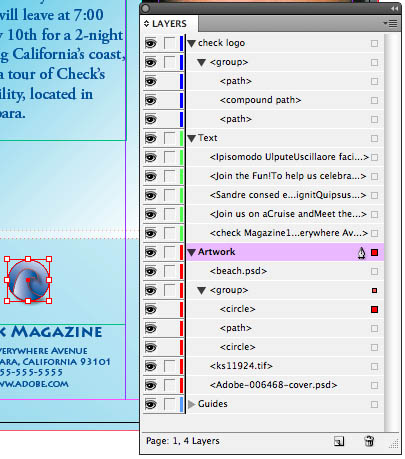Select 'Join us on aCruise andMeet the...' item
The image size is (405, 459).
288,214
